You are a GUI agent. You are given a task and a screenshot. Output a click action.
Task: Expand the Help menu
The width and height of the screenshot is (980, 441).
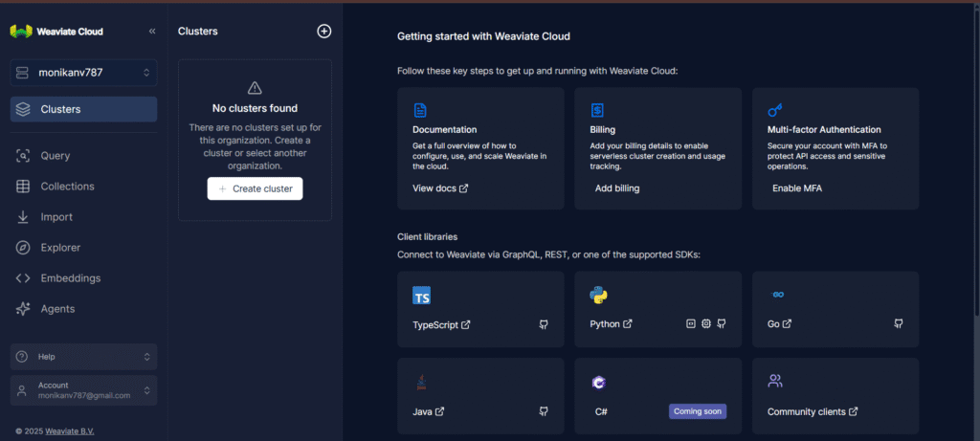click(83, 357)
